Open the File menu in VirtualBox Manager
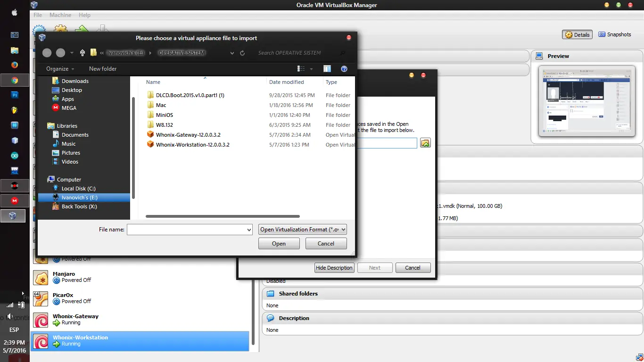The height and width of the screenshot is (362, 644). tap(38, 15)
